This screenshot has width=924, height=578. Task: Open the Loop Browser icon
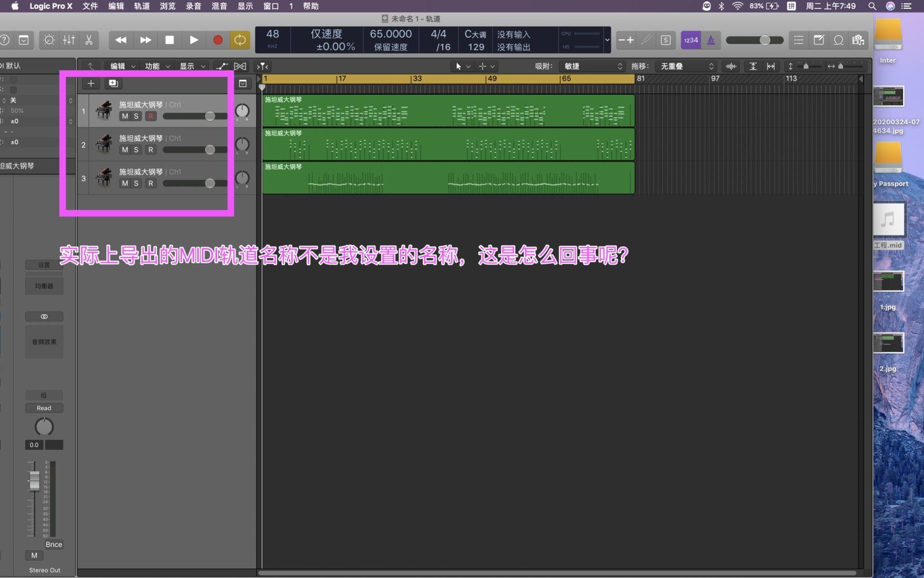pos(839,40)
